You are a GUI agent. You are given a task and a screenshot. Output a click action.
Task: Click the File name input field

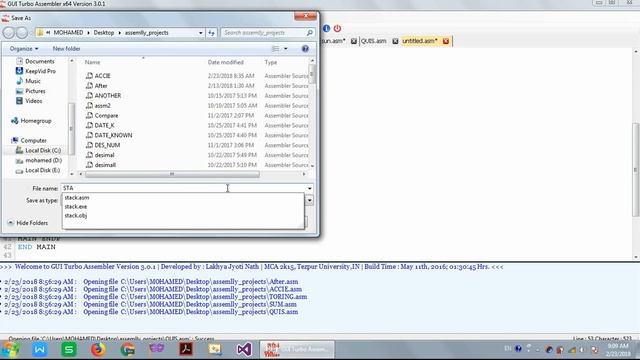tap(183, 188)
